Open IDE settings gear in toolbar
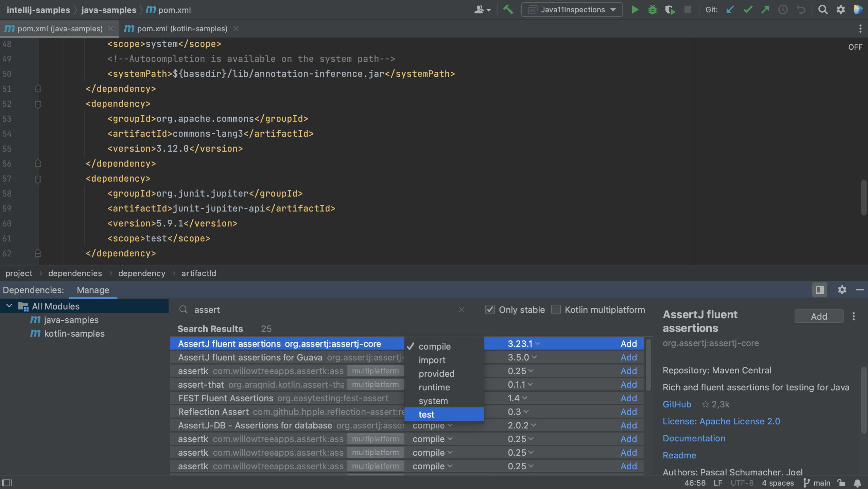The image size is (868, 489). pos(840,10)
